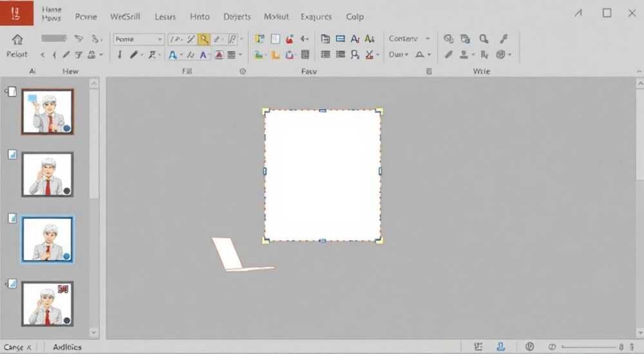Screen dimensions: 644x354
Task: Toggle the checkbox beside the second slide
Action: 12,154
